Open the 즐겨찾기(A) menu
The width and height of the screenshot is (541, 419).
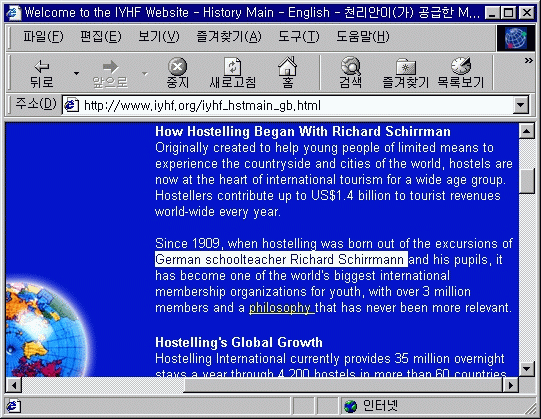click(229, 37)
